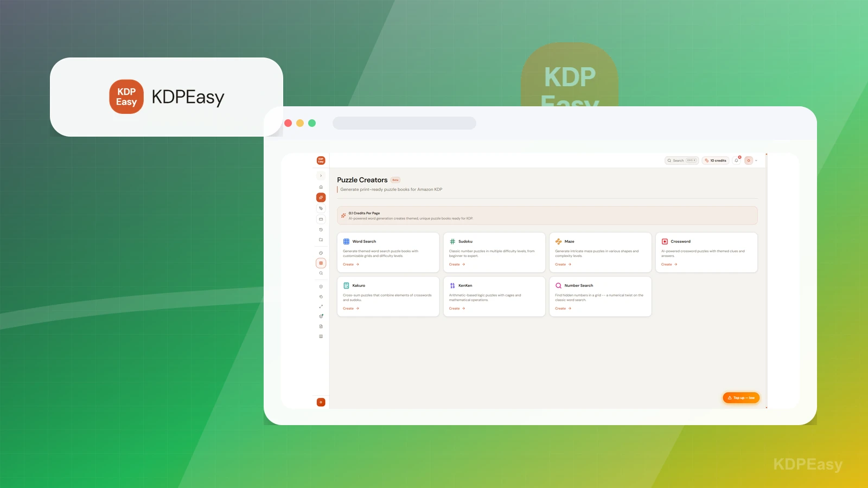Click the Word Search card title
868x488 pixels.
pyautogui.click(x=364, y=241)
